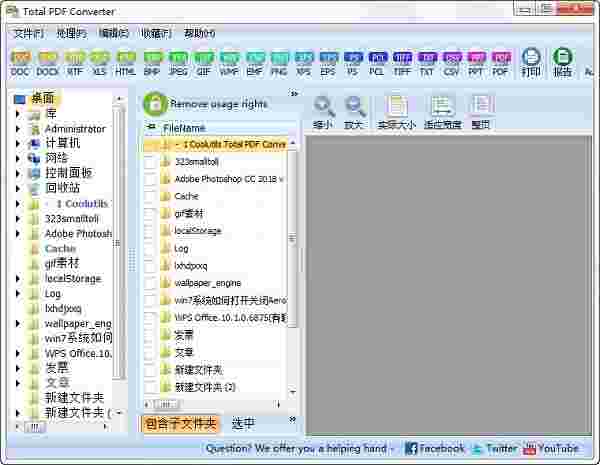The width and height of the screenshot is (600, 465).
Task: Pick the TXT output icon
Action: coord(427,63)
